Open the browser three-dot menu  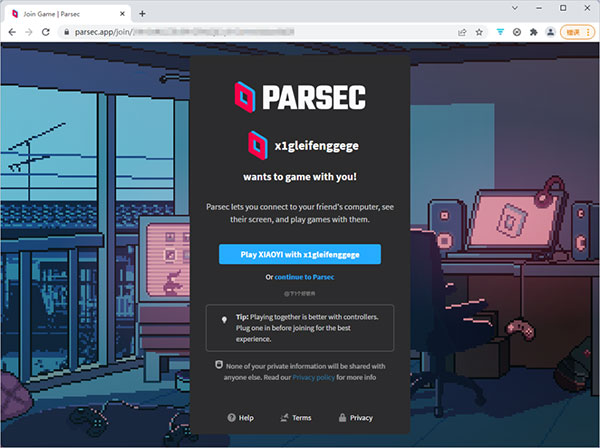point(588,33)
